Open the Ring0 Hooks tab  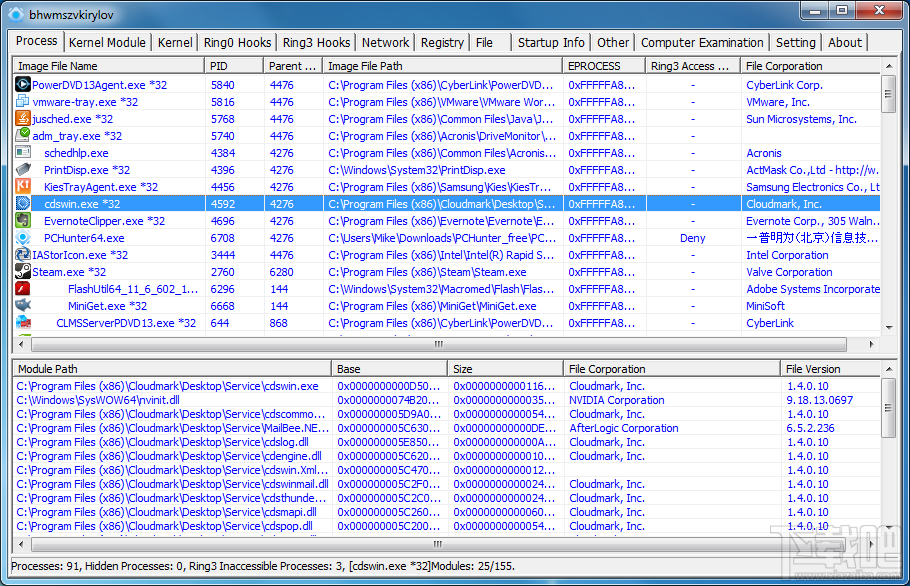click(237, 42)
